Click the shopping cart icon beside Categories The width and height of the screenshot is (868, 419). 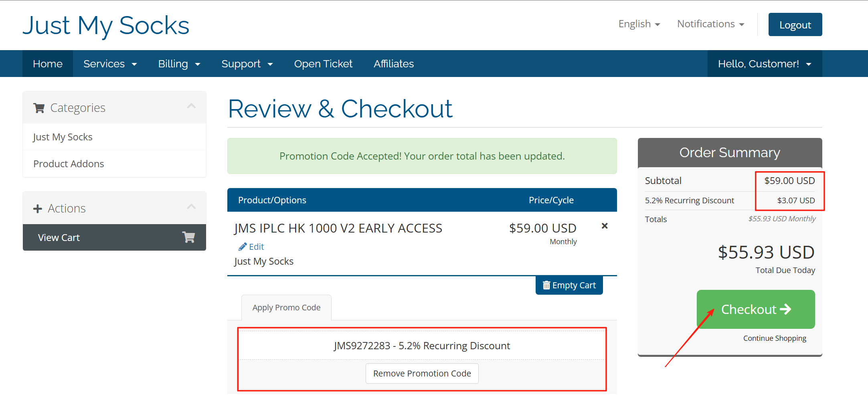coord(39,108)
